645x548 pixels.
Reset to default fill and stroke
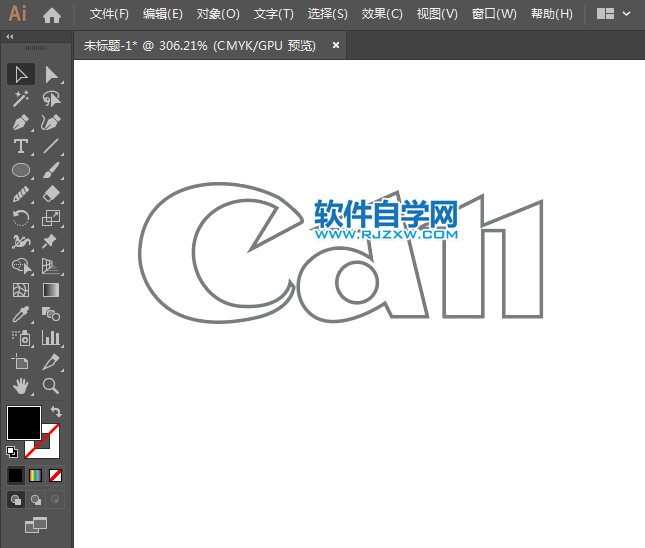12,452
